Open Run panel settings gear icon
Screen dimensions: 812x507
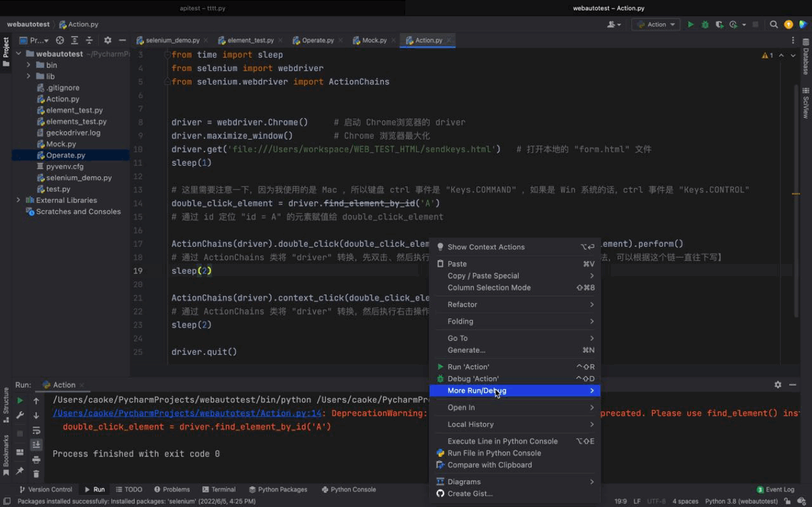[778, 385]
